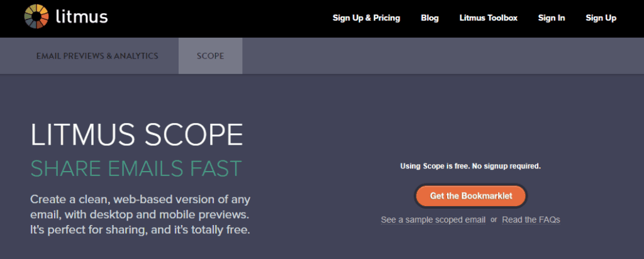
Task: Go to the Blog link
Action: [430, 18]
